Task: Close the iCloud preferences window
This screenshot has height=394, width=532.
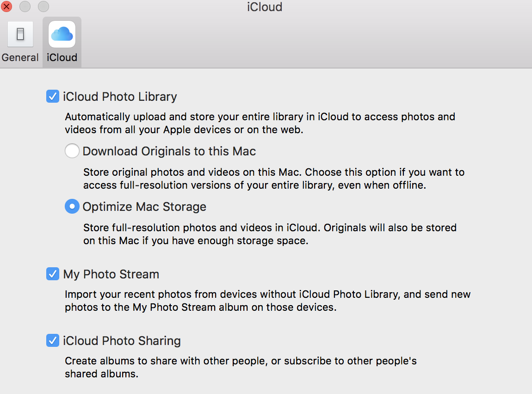Action: 6,7
